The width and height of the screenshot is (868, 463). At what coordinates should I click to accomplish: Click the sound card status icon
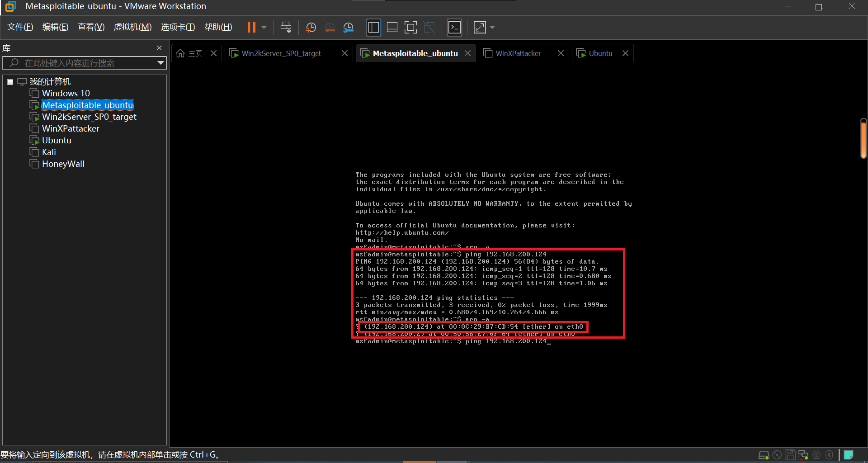(x=816, y=455)
